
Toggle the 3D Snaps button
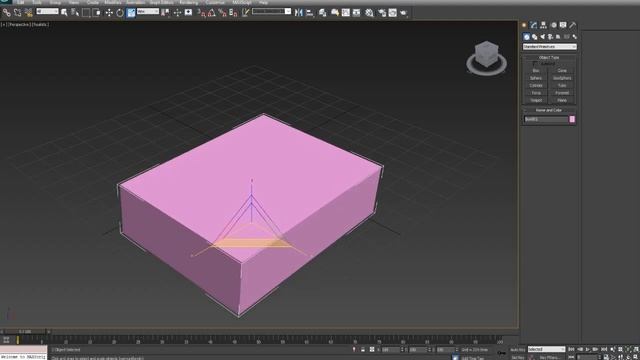[x=201, y=13]
